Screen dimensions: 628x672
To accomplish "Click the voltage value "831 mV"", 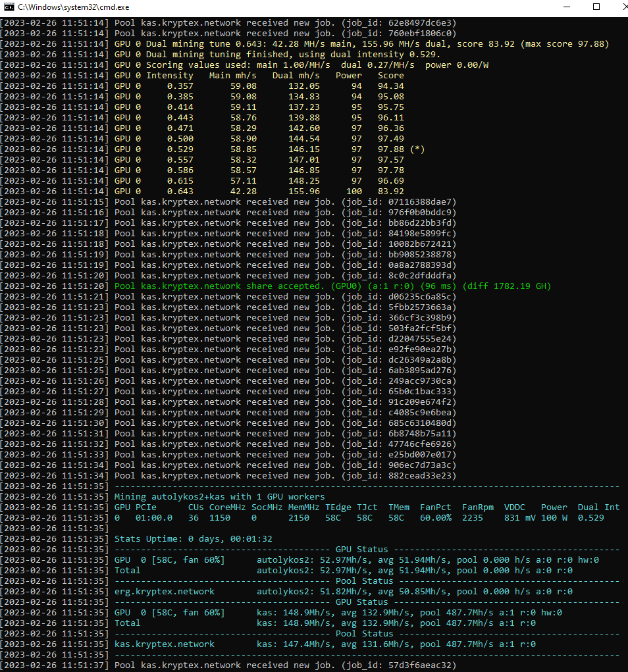I will tap(519, 518).
